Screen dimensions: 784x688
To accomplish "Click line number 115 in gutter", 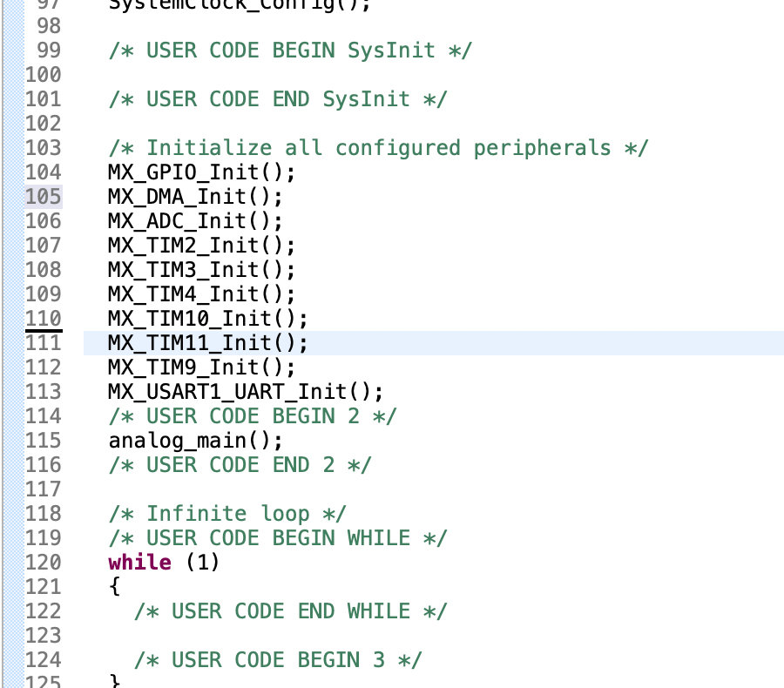I will (44, 441).
